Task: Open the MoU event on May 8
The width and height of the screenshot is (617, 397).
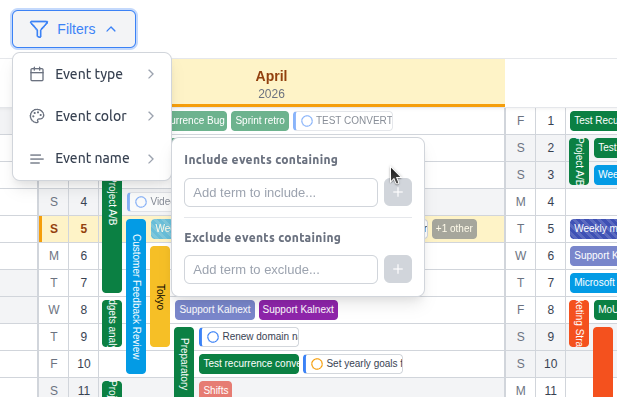Action: [x=606, y=310]
